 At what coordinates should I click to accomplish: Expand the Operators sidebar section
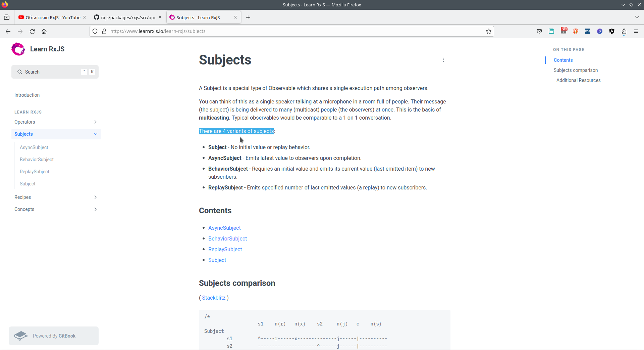point(96,122)
